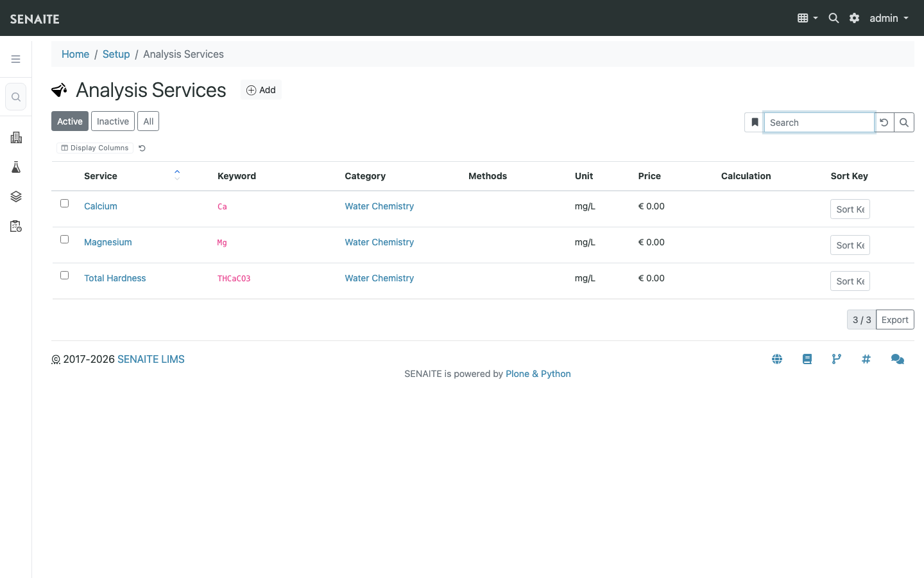Image resolution: width=924 pixels, height=578 pixels.
Task: Toggle the hamburger sidebar menu
Action: pos(16,59)
